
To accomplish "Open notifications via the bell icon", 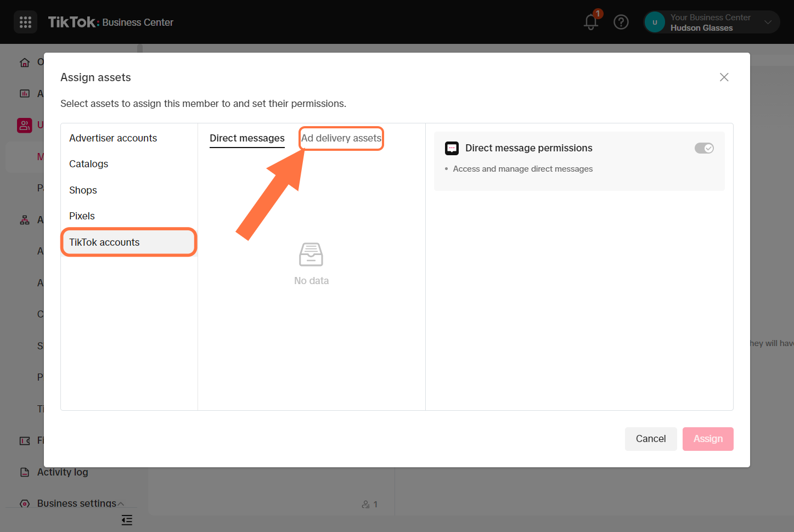I will pos(590,23).
